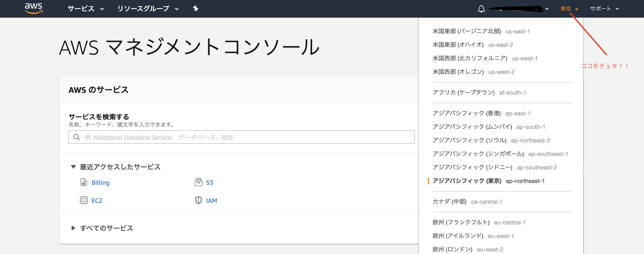
Task: Click the search magnifier icon
Action: click(77, 137)
